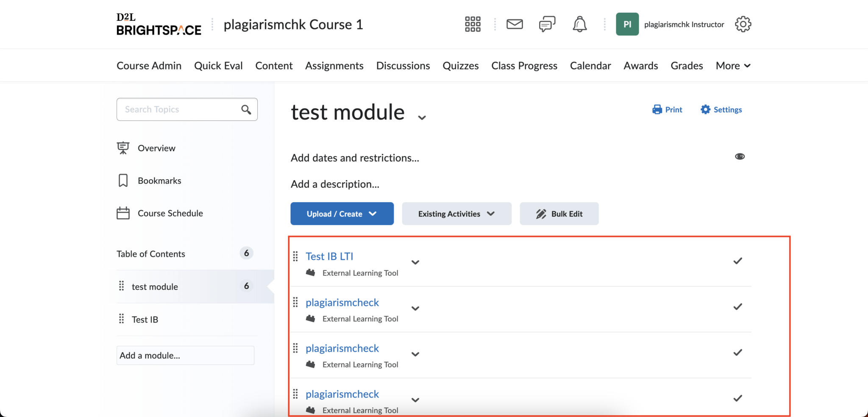Switch to the Quizzes tab
This screenshot has width=868, height=417.
coord(460,65)
